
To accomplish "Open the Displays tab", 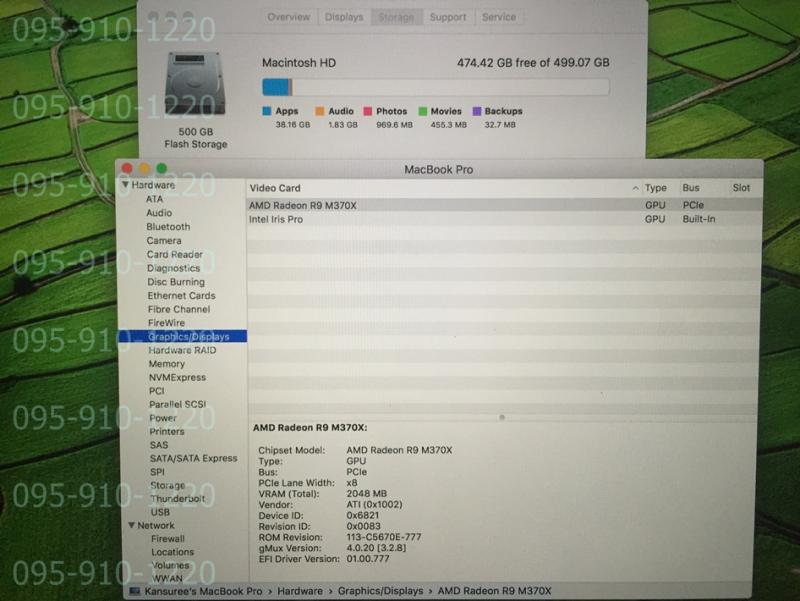I will click(344, 17).
